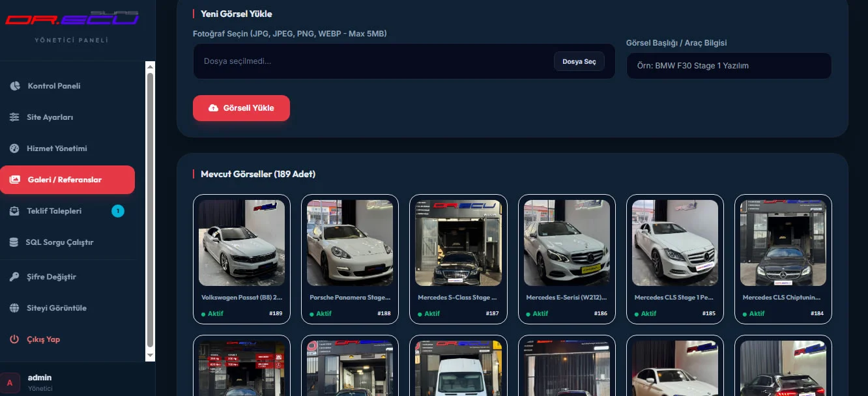The height and width of the screenshot is (396, 868).
Task: Click the Kontrol Paneli pie chart icon
Action: pyautogui.click(x=14, y=86)
